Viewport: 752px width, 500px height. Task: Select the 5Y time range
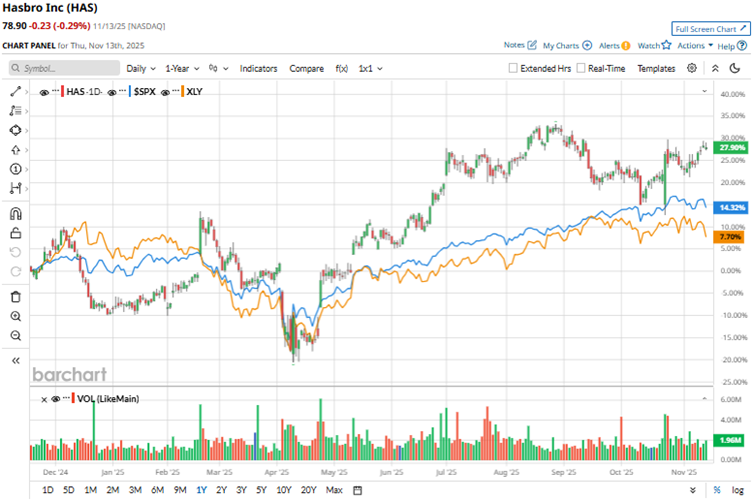(x=261, y=490)
